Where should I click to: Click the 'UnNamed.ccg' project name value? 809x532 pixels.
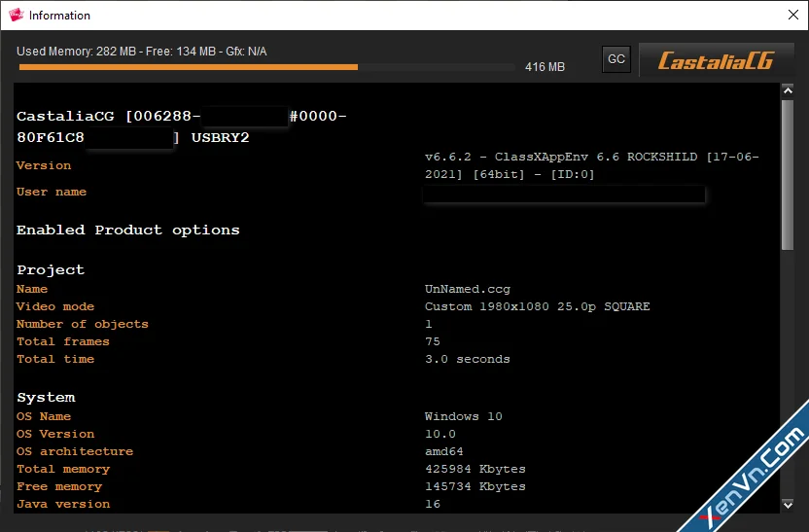tap(468, 290)
